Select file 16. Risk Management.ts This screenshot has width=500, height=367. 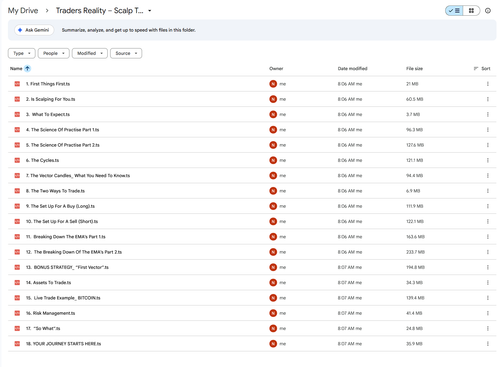tap(50, 313)
